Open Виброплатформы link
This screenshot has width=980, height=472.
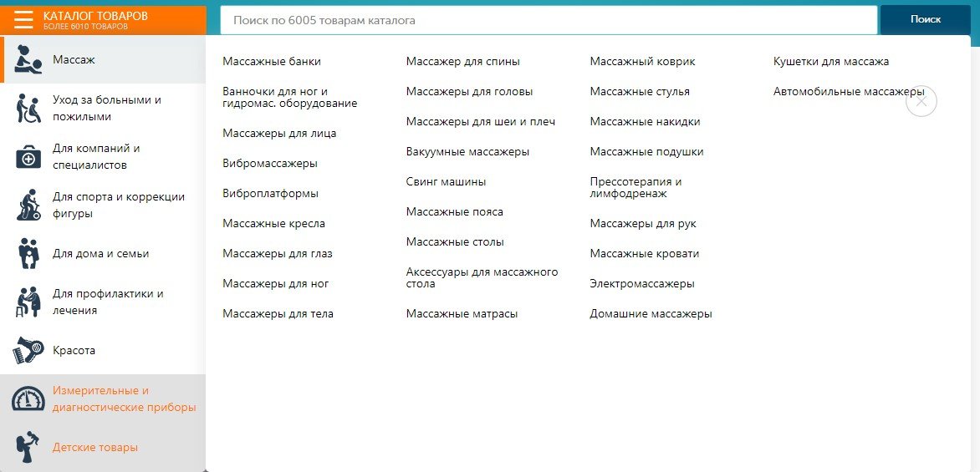271,194
